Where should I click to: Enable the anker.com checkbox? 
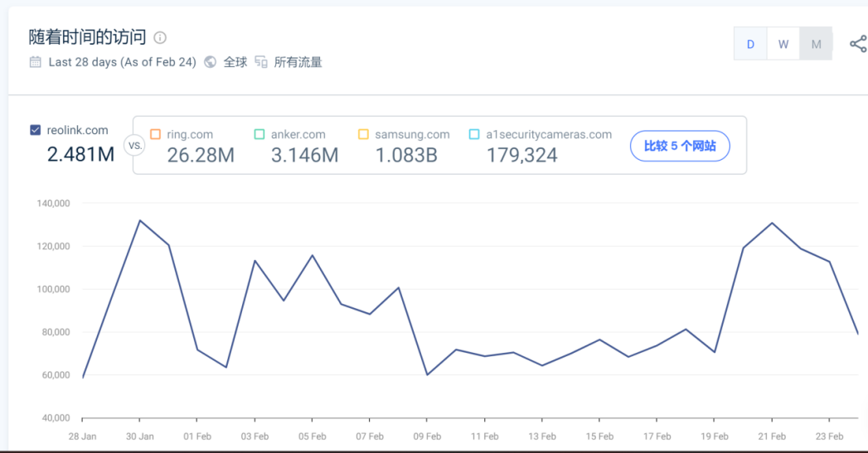259,134
